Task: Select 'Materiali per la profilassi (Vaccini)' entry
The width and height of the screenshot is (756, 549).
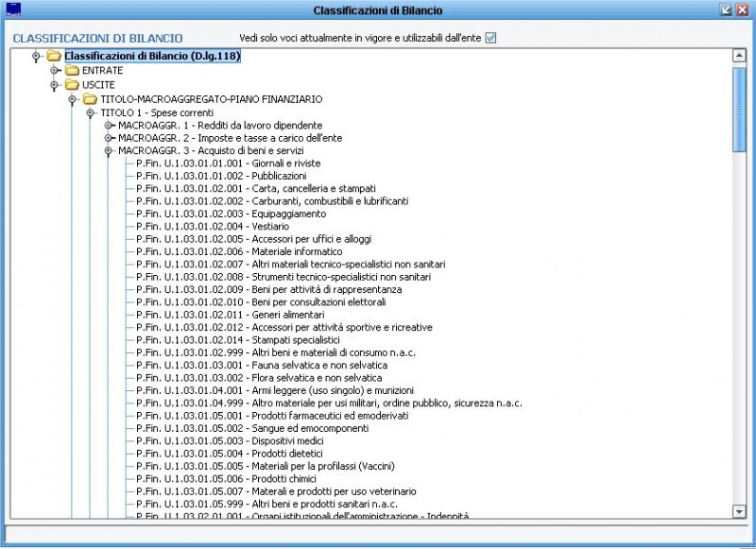Action: (x=266, y=466)
